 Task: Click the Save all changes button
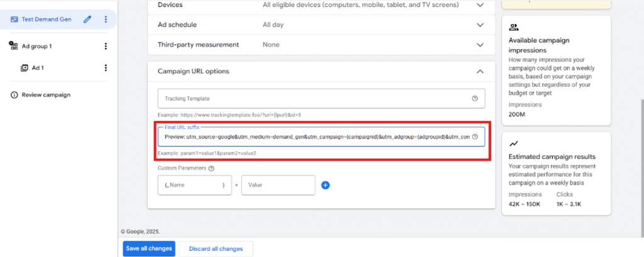click(149, 249)
